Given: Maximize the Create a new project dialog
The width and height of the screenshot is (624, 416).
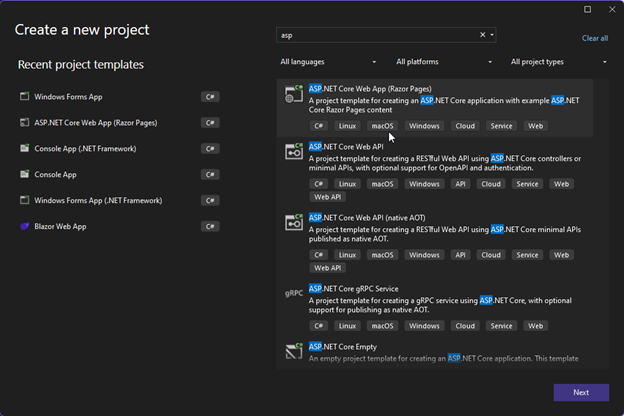Looking at the screenshot, I should pos(587,9).
